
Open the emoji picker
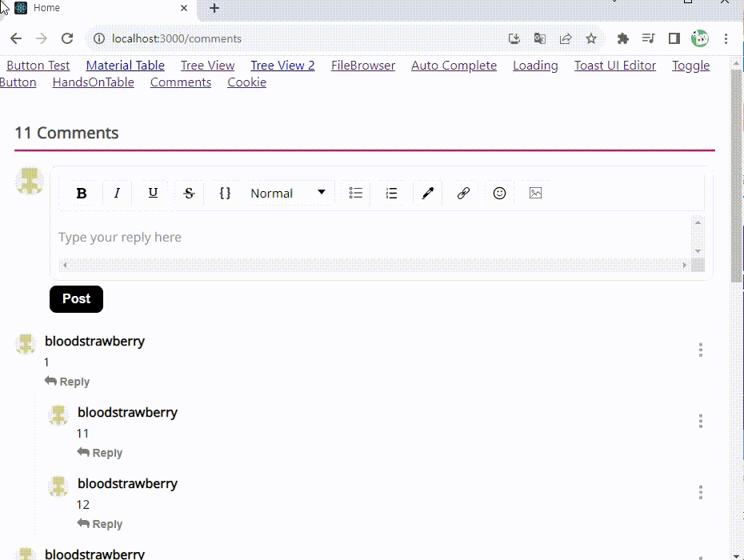pyautogui.click(x=499, y=193)
